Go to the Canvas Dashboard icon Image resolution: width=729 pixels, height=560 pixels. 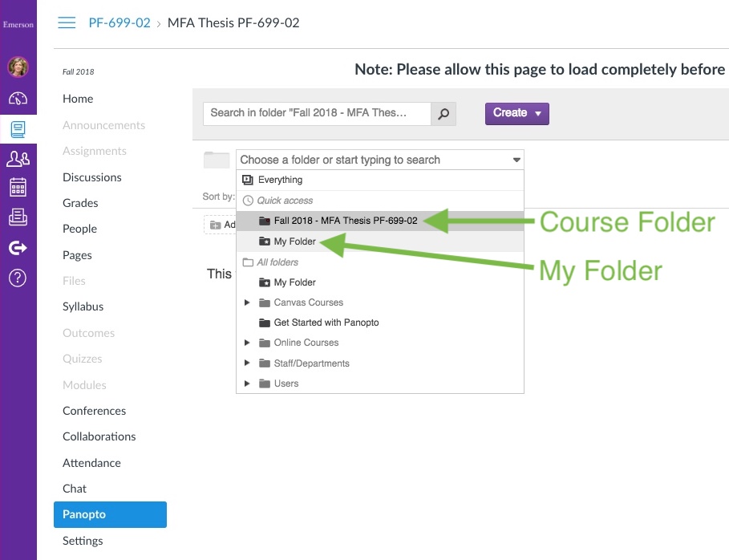click(18, 99)
